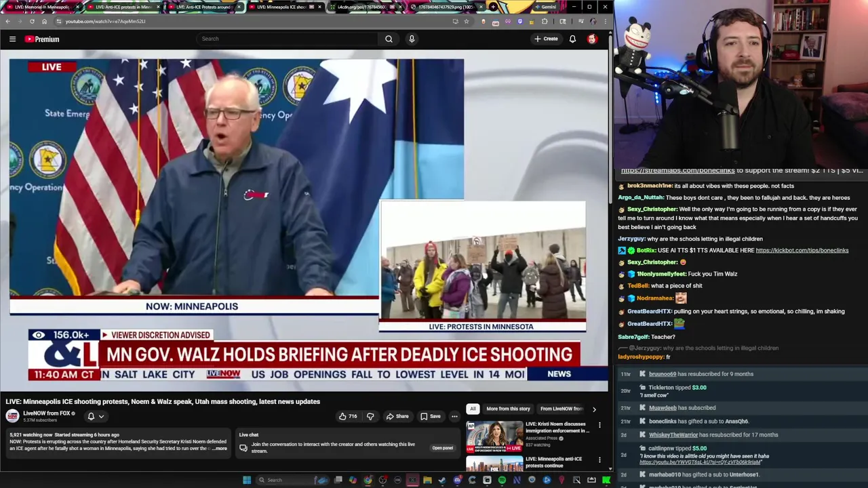This screenshot has height=488, width=868.
Task: Click 'WhiskeyTheWarrior has resubscribed' event
Action: 713,435
